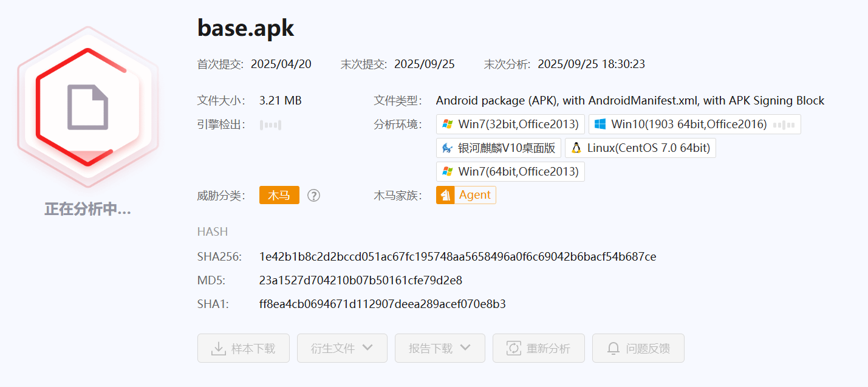Screen dimensions: 868x387
Task: Open the Agent trojan family link
Action: click(474, 195)
